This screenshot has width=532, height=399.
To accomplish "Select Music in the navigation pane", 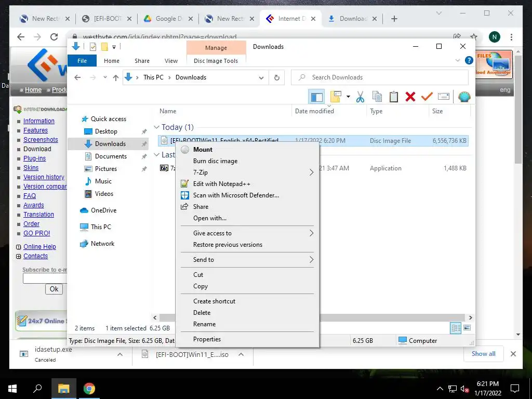I will 103,181.
